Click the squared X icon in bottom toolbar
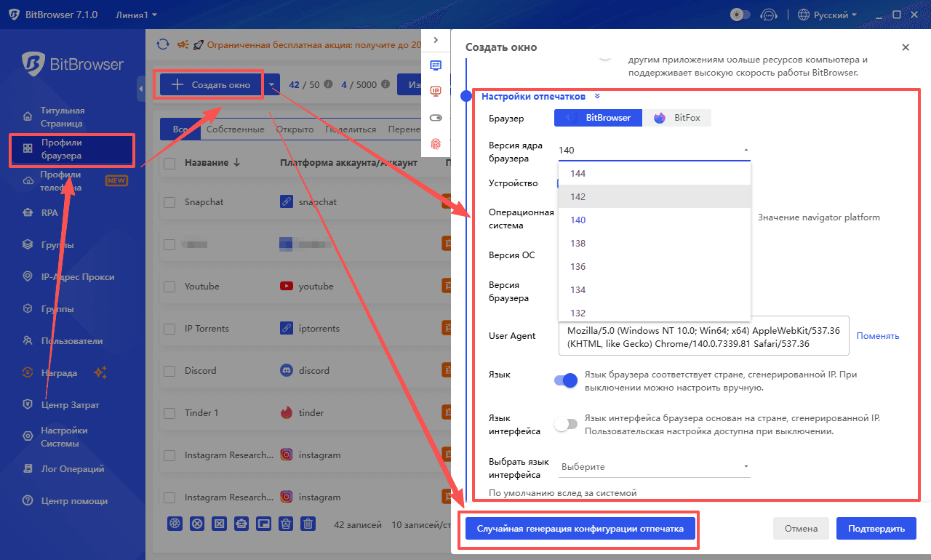The height and width of the screenshot is (560, 931). pyautogui.click(x=219, y=524)
